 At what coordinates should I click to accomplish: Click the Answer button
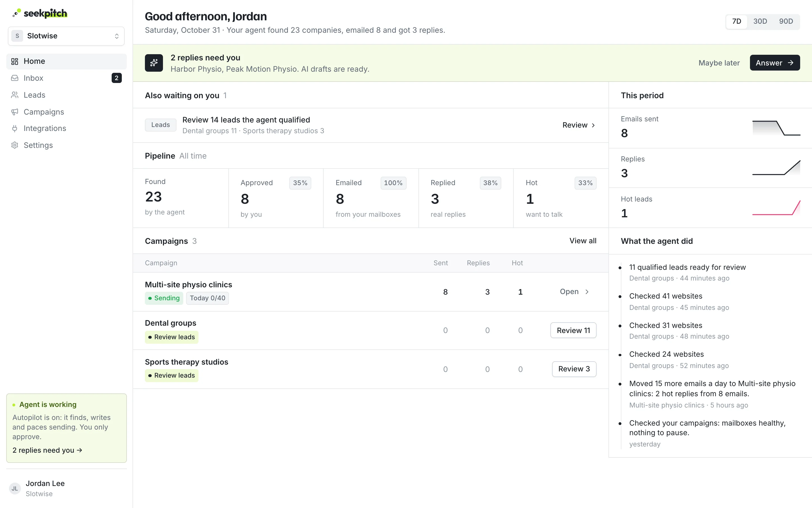tap(775, 63)
